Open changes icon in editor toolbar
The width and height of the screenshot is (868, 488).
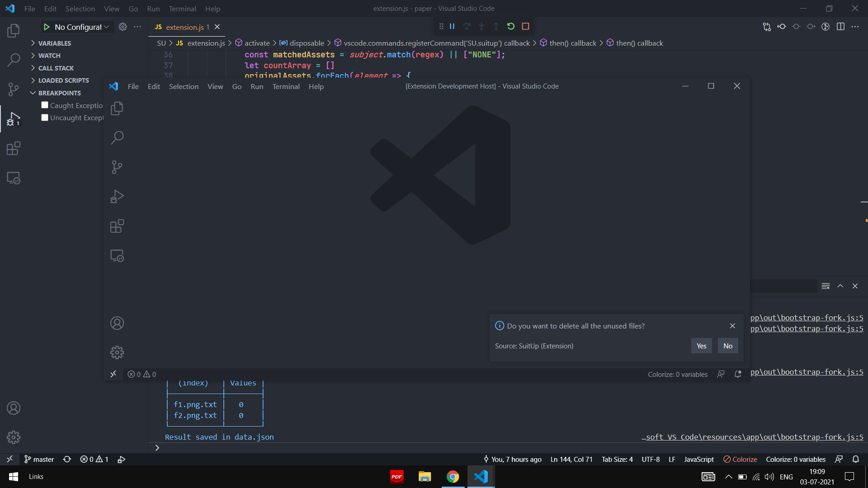click(767, 27)
